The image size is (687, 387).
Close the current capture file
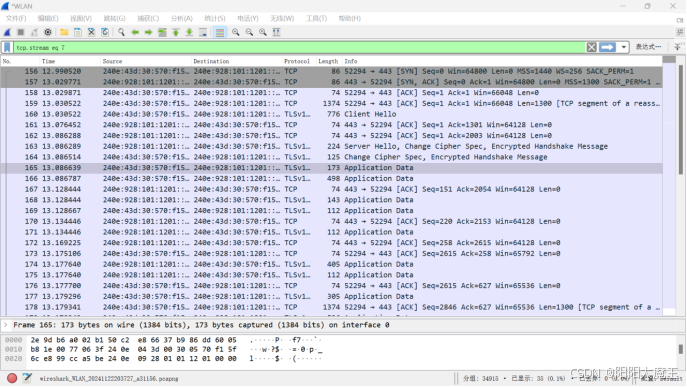pyautogui.click(x=91, y=32)
